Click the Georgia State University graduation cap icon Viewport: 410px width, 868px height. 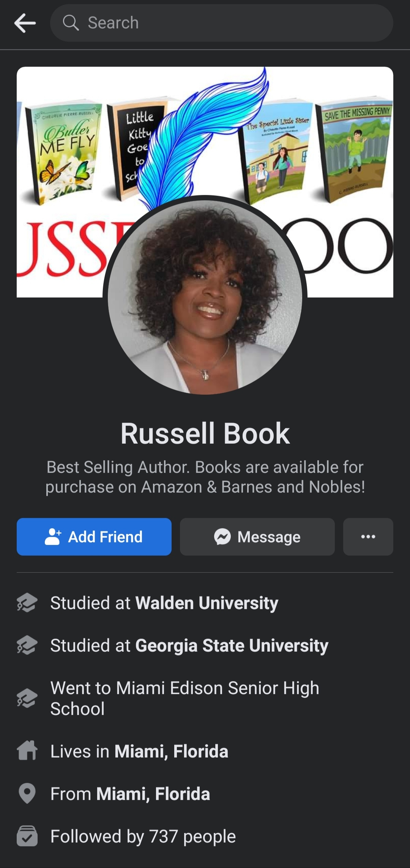pos(27,645)
